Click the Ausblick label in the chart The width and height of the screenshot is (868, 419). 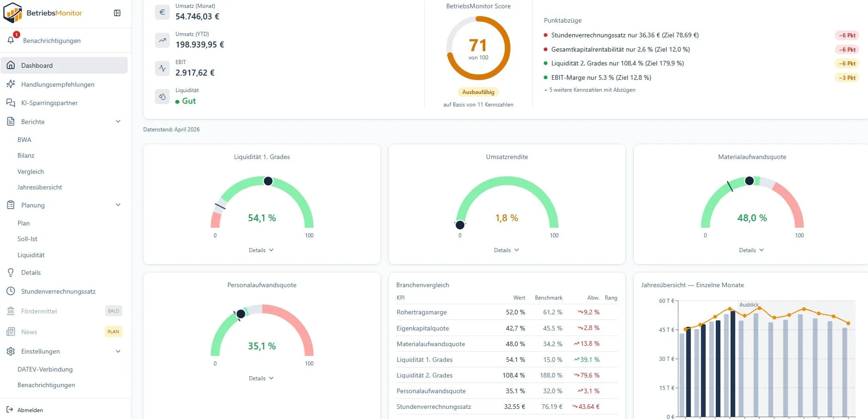[749, 305]
